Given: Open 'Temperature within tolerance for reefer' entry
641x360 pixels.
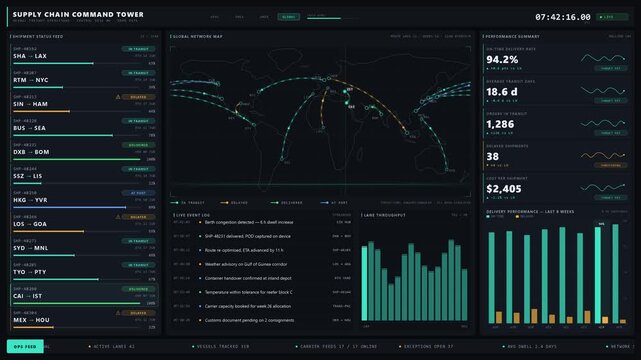Looking at the screenshot, I should (x=262, y=292).
